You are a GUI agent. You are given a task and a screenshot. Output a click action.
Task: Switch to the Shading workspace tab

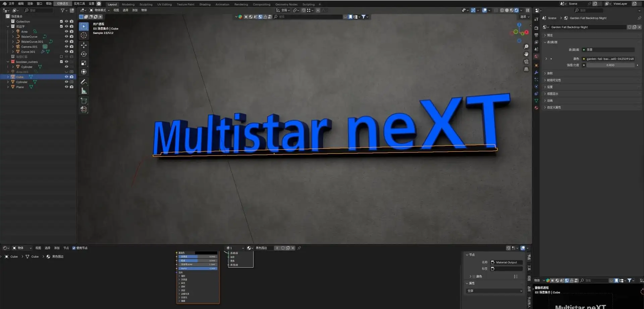[x=205, y=4]
